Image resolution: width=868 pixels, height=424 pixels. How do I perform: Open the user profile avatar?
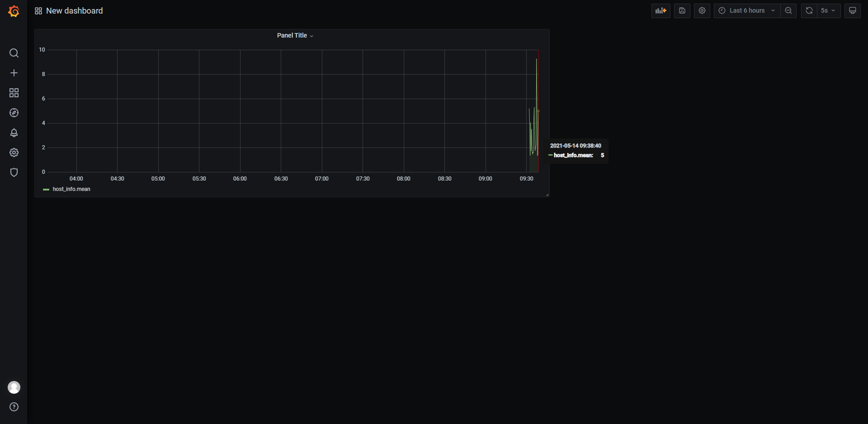(x=14, y=387)
